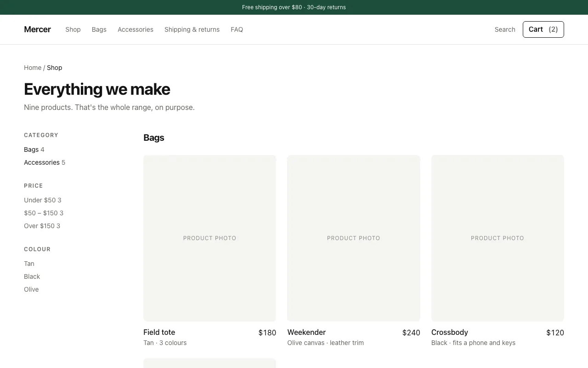Click the $240 Weekender price

(411, 333)
